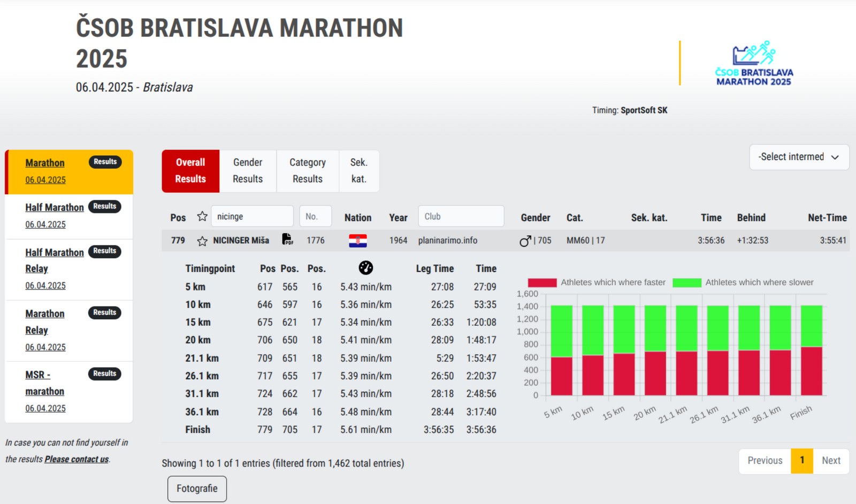Screen dimensions: 856x504
Task: Download PDF certificate for NICINGER Miša
Action: 287,239
